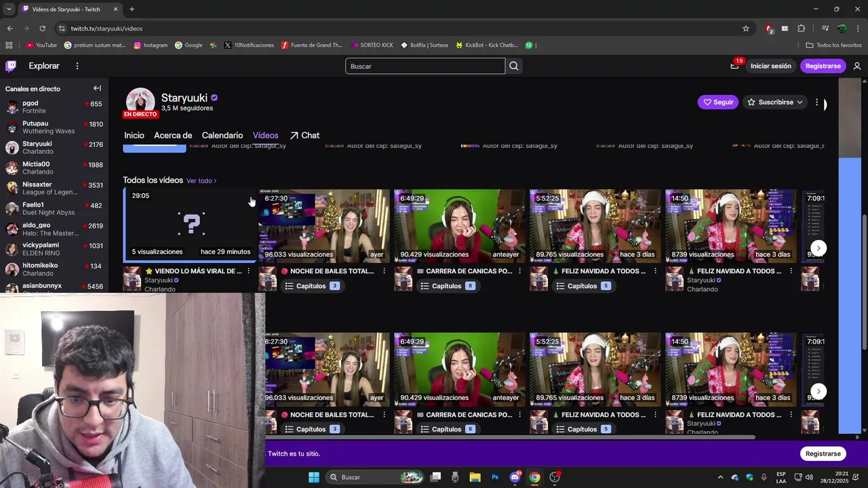Follow Staryuuki with the Seguir button
This screenshot has height=488, width=868.
(x=718, y=102)
